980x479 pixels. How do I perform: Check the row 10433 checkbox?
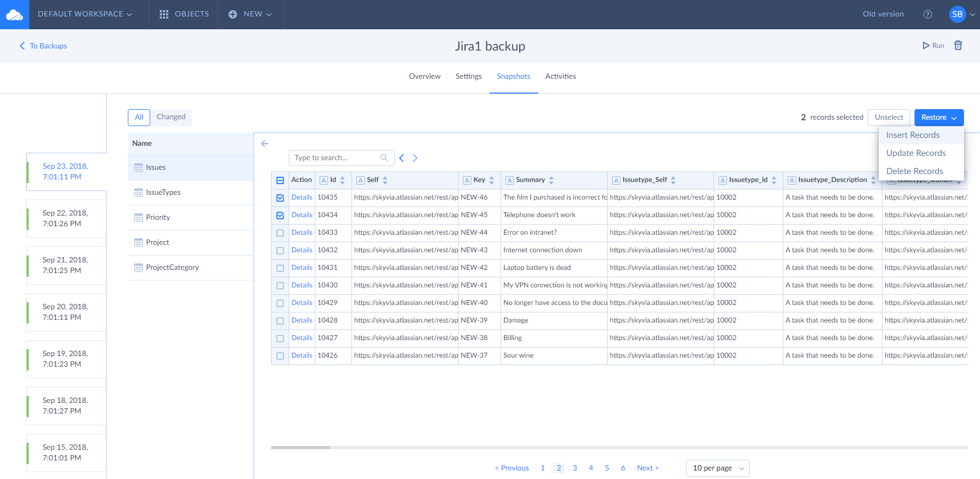(x=280, y=233)
